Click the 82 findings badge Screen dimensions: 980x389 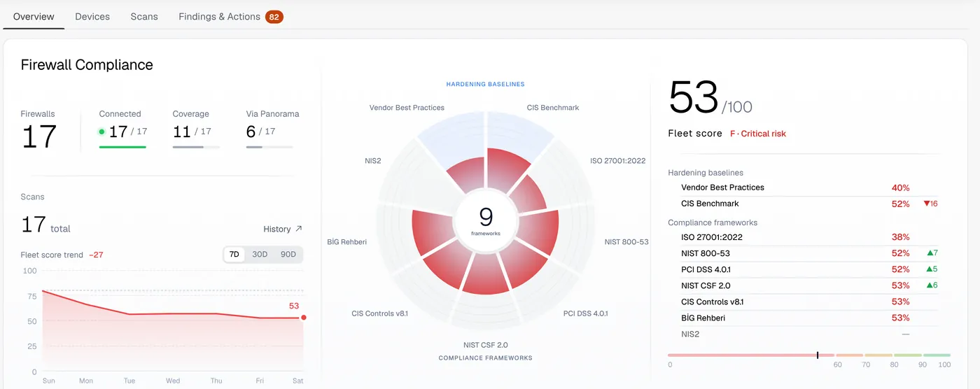[274, 17]
